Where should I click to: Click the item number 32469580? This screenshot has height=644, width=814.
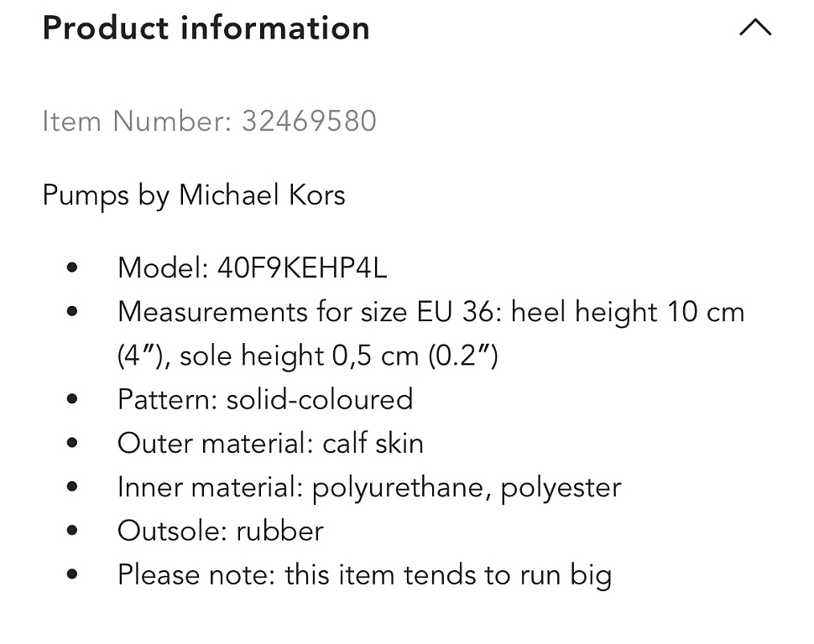pos(309,122)
